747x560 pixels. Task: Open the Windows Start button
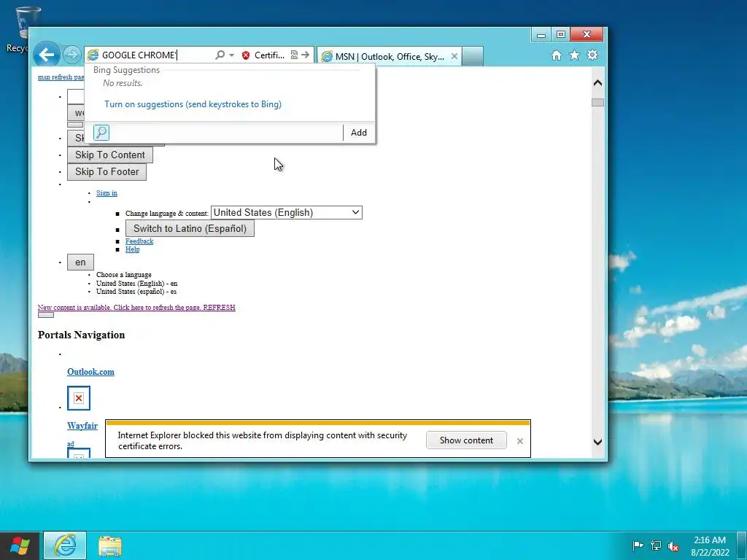[20, 545]
